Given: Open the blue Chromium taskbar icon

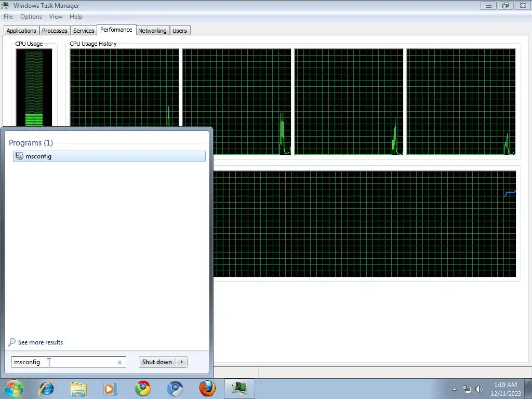Looking at the screenshot, I should [175, 389].
